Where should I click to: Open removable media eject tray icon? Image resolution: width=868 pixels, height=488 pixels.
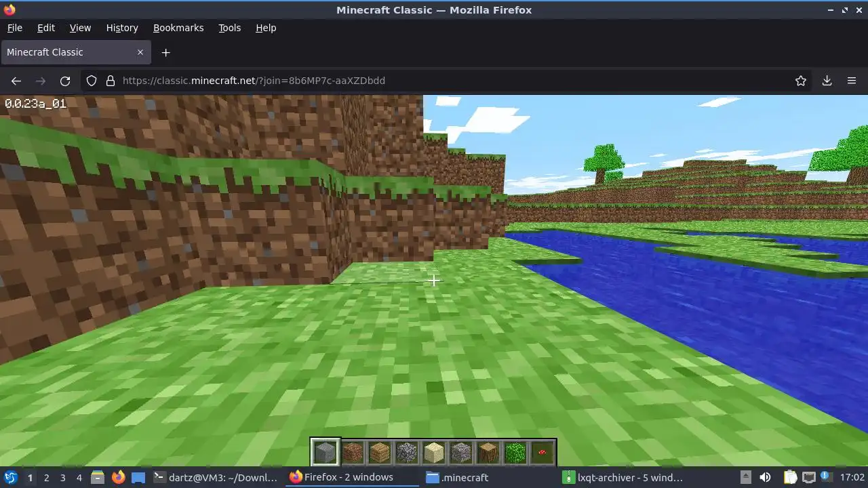coord(745,477)
